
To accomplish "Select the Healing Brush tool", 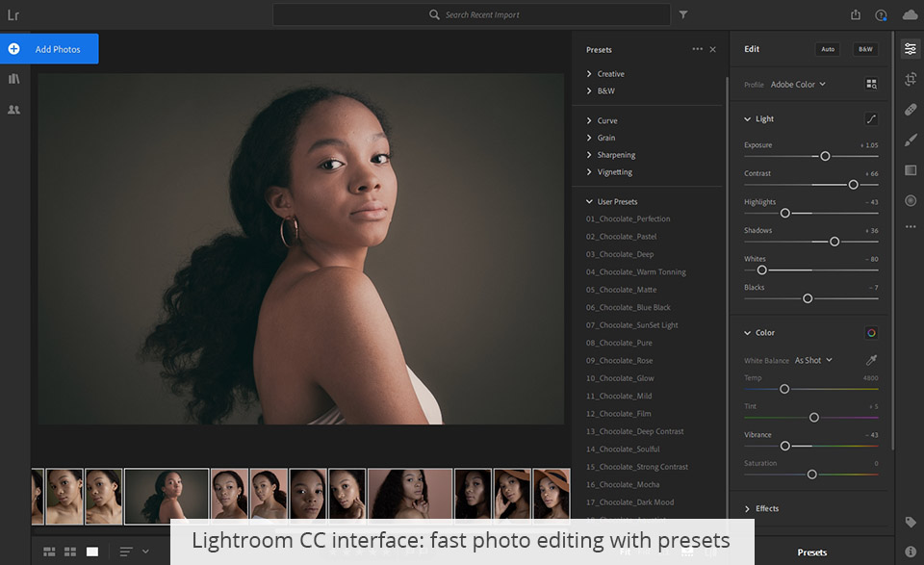I will pos(911,110).
